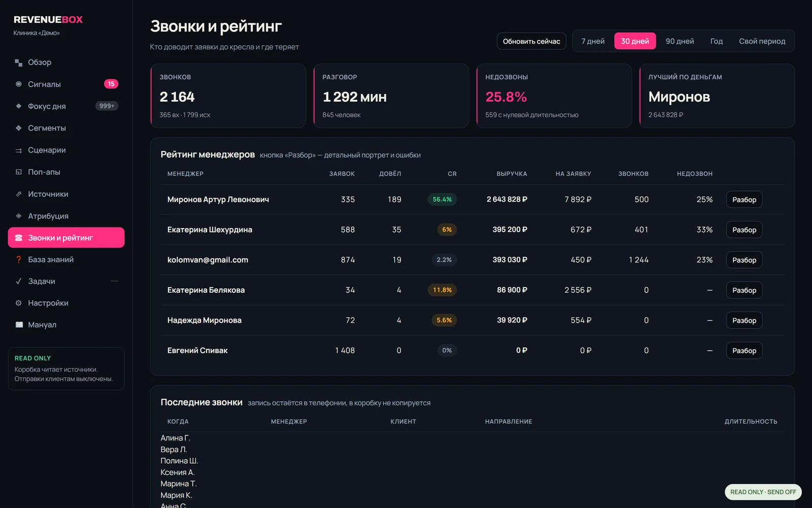Click the READ ONLY · SEND OFF badge

(763, 492)
